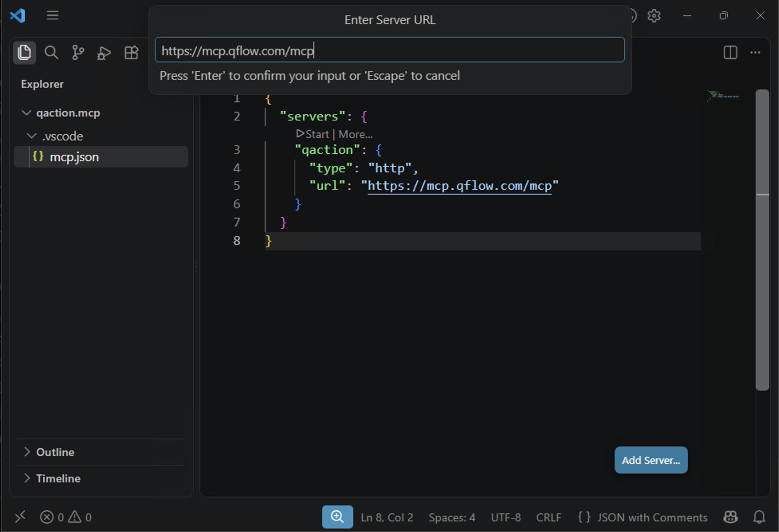Click the "type" key on line 4
The width and height of the screenshot is (779, 532).
[x=331, y=168]
